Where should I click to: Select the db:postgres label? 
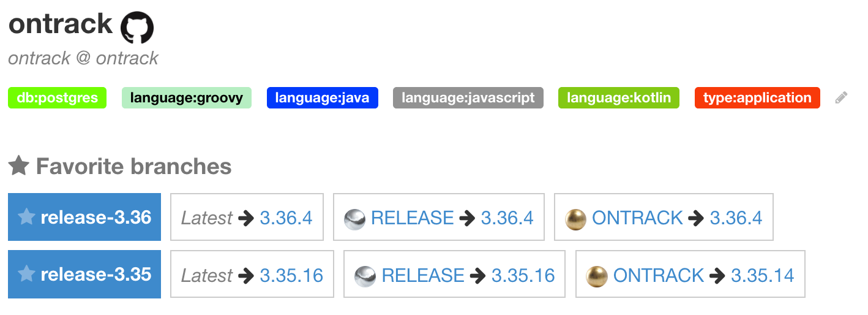pyautogui.click(x=57, y=98)
